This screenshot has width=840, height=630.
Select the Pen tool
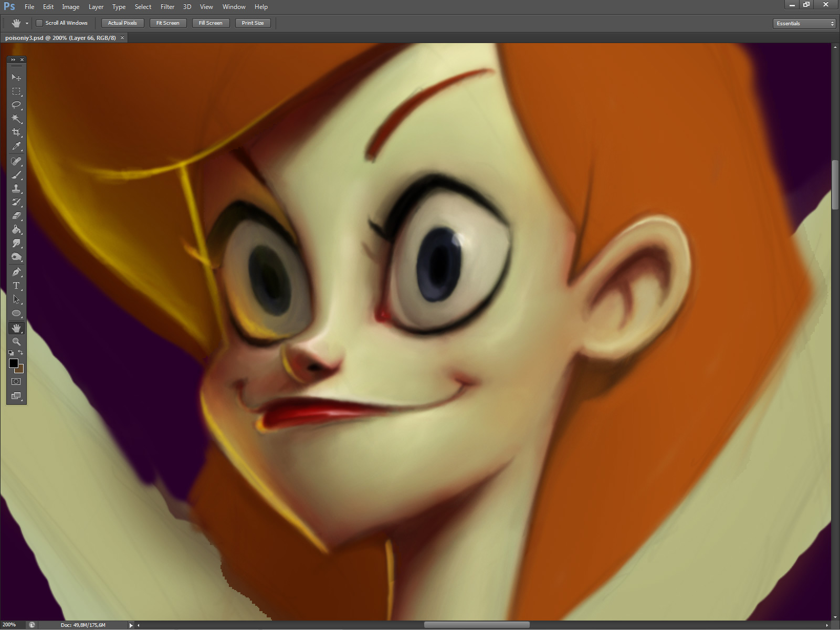16,272
